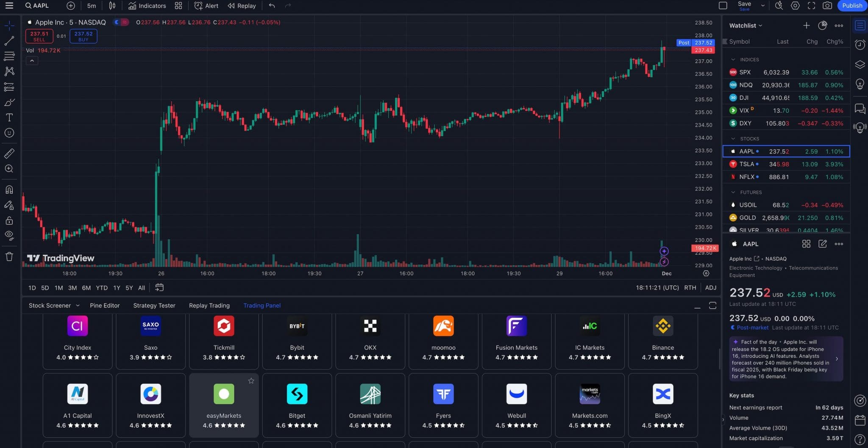Image resolution: width=868 pixels, height=448 pixels.
Task: Set chart range to 1D
Action: tap(32, 288)
